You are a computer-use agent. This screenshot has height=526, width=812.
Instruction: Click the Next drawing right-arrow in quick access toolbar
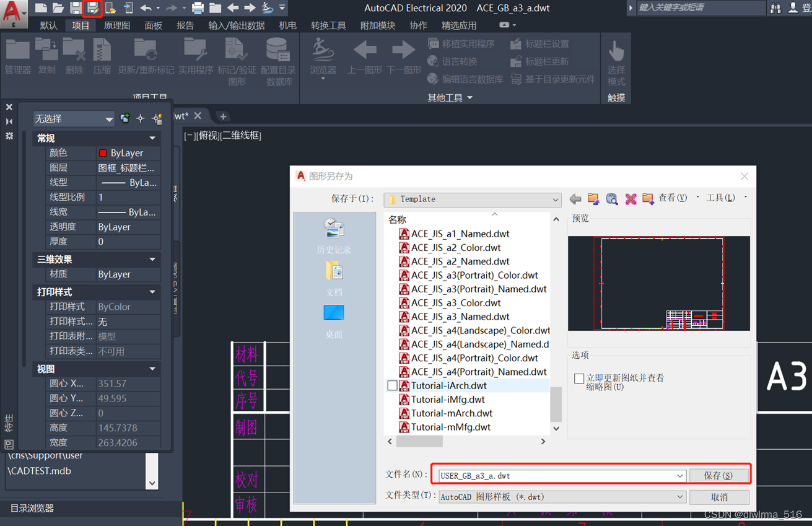(250, 8)
